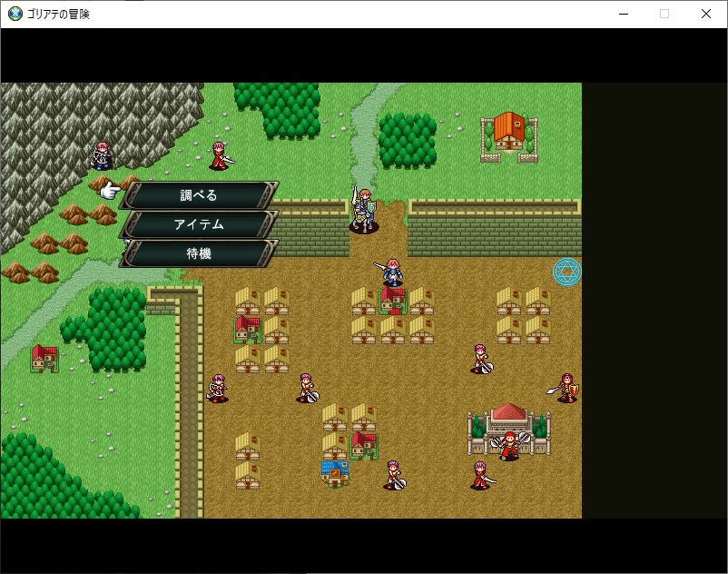Select the mounted knight with green shield
The height and width of the screenshot is (574, 728).
pos(363,210)
